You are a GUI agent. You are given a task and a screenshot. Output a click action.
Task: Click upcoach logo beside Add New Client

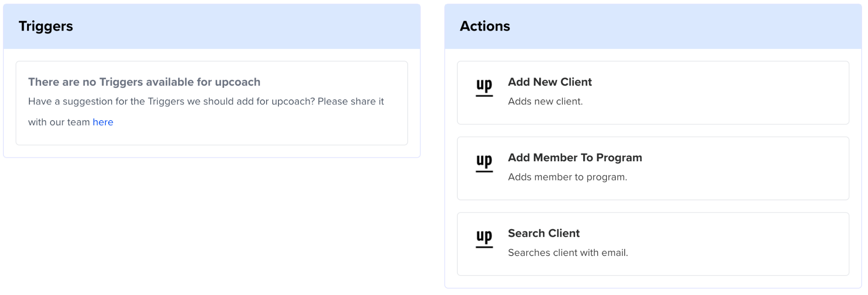click(x=484, y=87)
